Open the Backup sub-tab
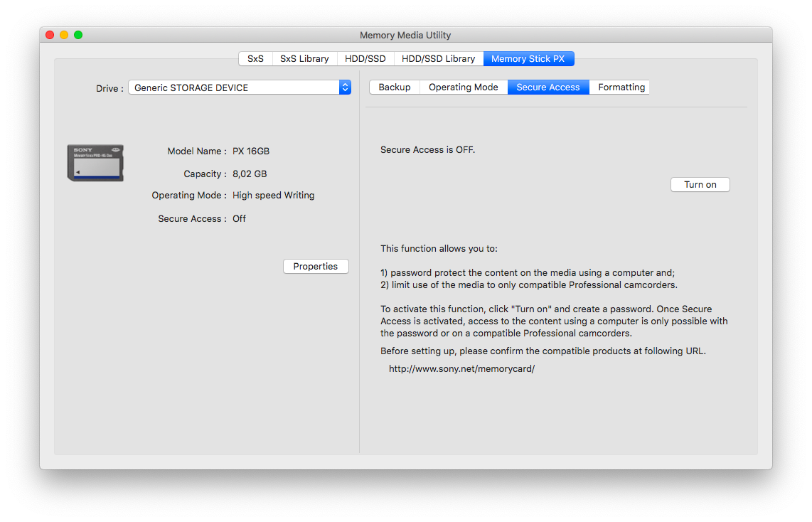This screenshot has height=522, width=812. 395,87
